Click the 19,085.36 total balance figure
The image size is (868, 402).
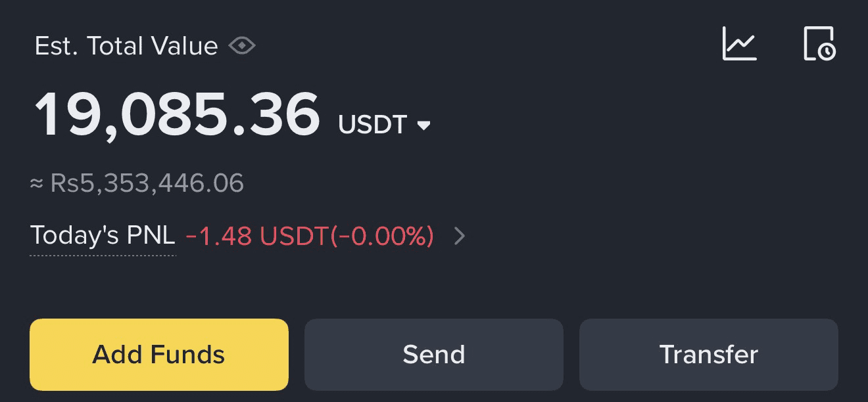tap(177, 116)
